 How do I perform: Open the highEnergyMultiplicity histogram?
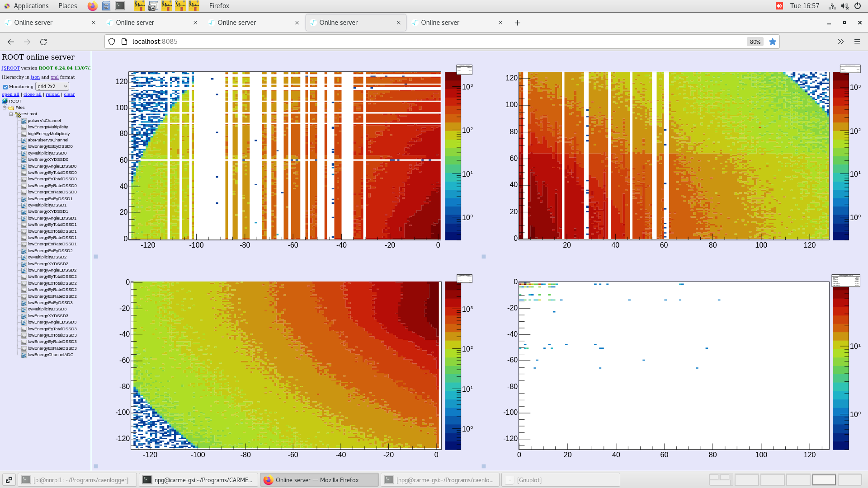coord(47,133)
